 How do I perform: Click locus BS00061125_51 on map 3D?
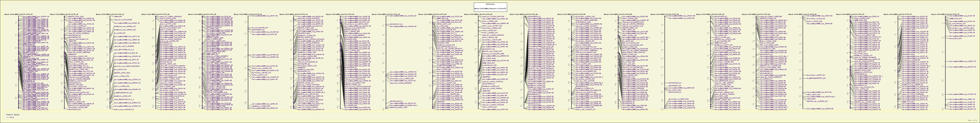[396, 101]
